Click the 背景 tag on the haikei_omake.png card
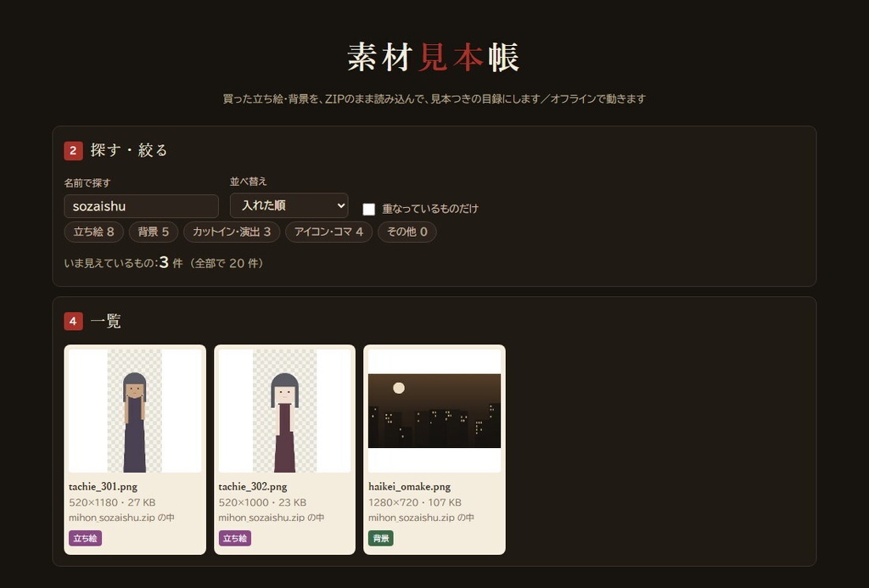 (381, 538)
